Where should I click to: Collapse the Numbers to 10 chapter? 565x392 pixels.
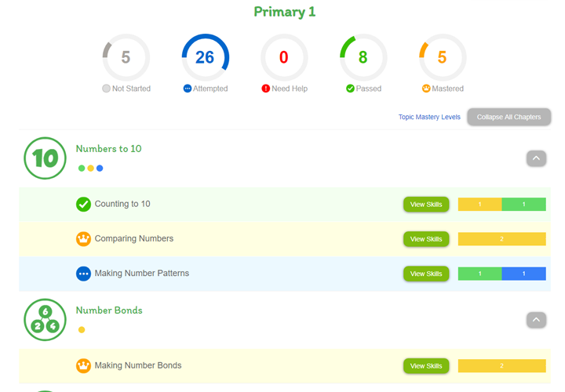coord(536,158)
